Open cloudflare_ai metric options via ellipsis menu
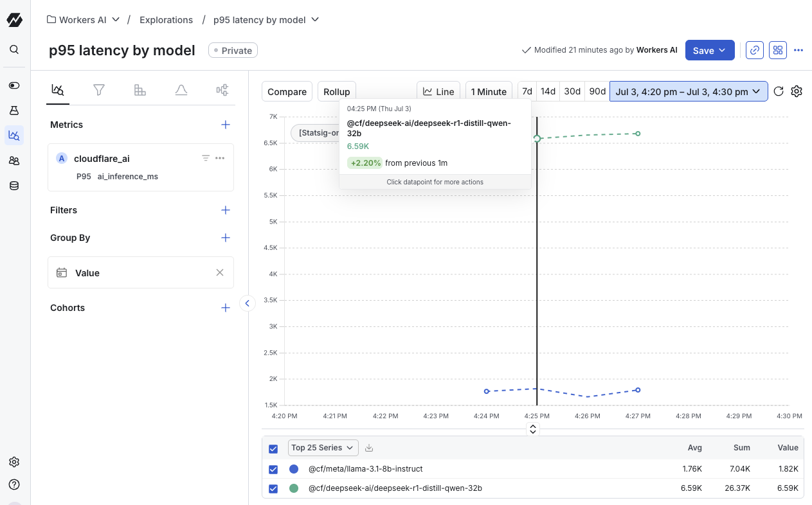 coord(221,157)
